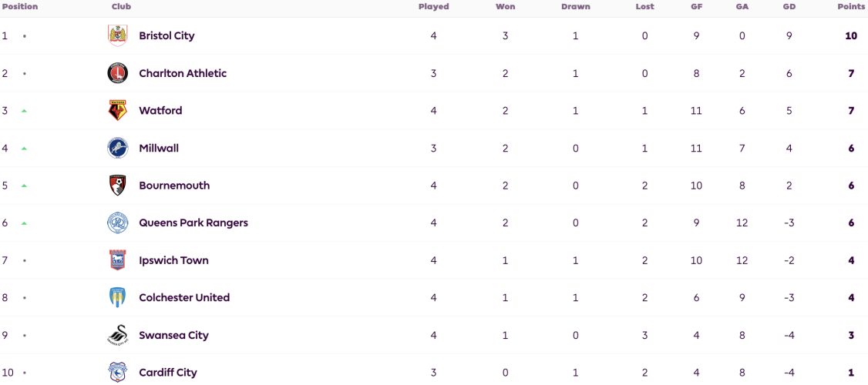The image size is (868, 385).
Task: Click the Position column header
Action: pyautogui.click(x=20, y=7)
